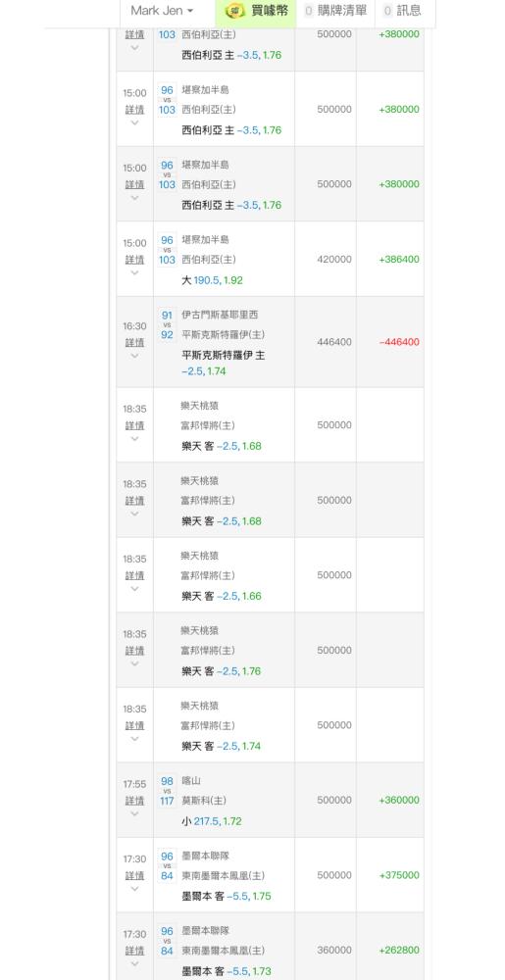
Task: Expand chevron under 15:00 大 190.5 bet row
Action: 134,273
